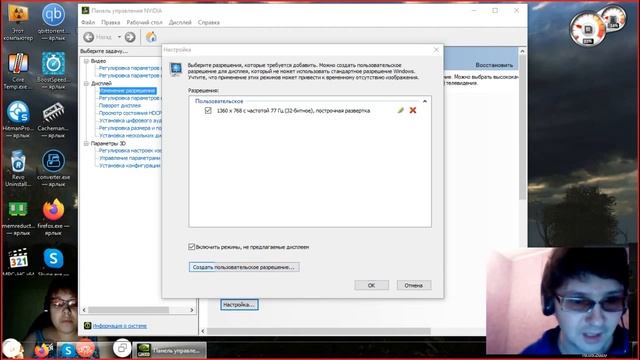
Task: Collapse the Параметры 3D tree section
Action: pos(87,144)
